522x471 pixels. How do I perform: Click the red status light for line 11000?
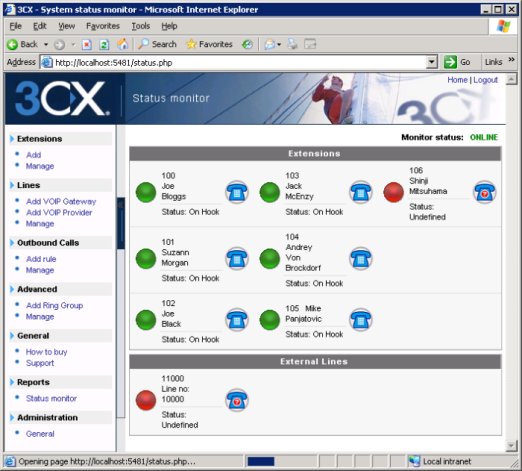click(x=146, y=400)
